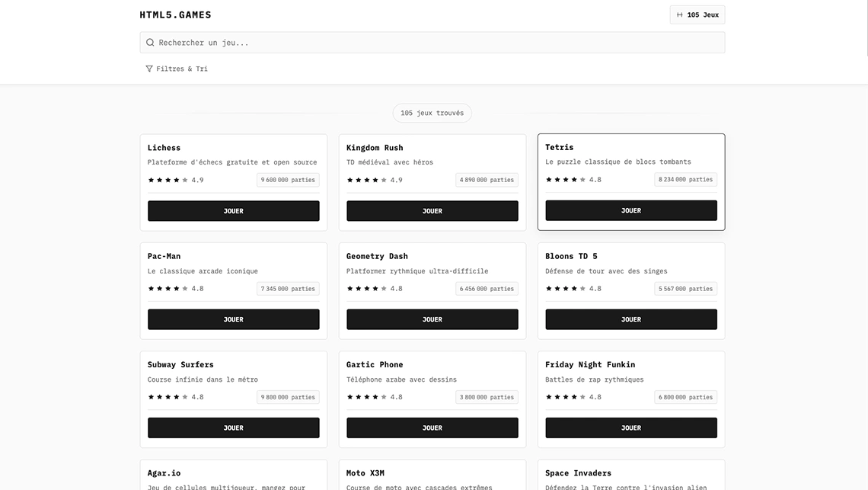The image size is (868, 490).
Task: Launch Lichess with its JOUER button
Action: click(x=233, y=211)
